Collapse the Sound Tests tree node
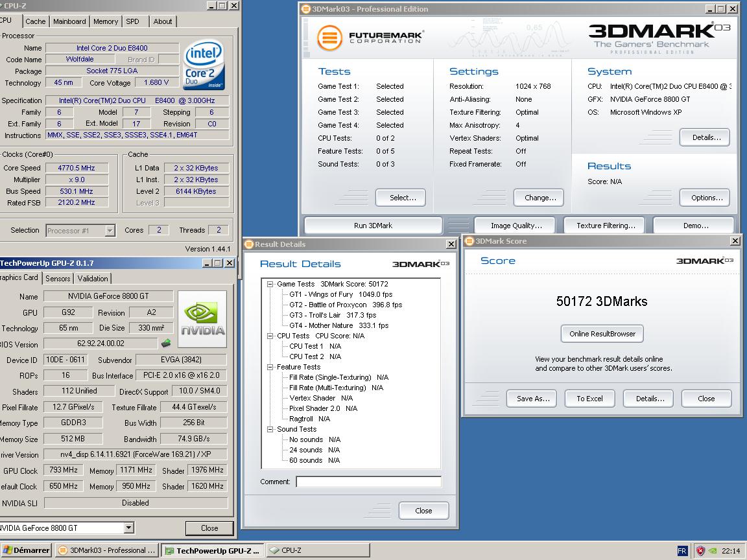 [x=270, y=430]
